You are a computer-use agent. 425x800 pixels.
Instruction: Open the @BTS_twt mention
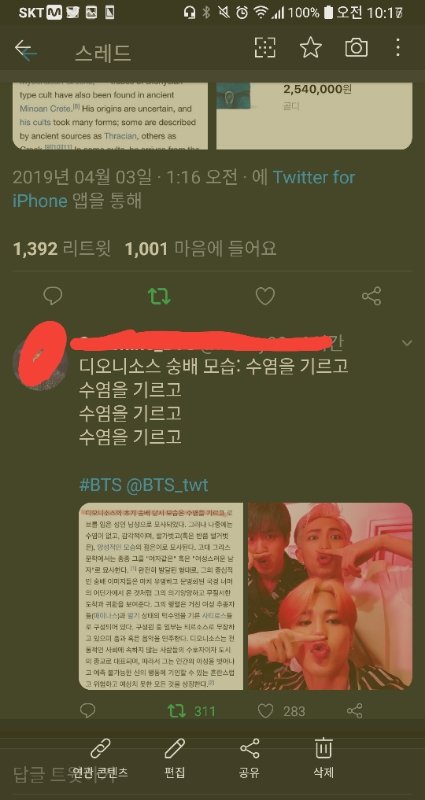point(167,485)
